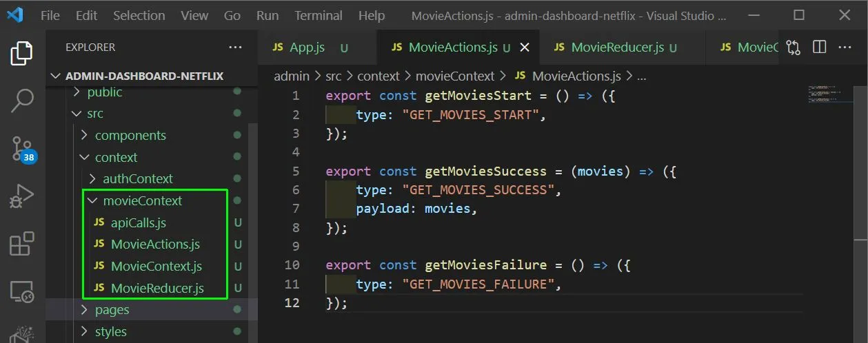Viewport: 868px width, 343px height.
Task: Click the EXPLORER panel title
Action: (x=90, y=48)
